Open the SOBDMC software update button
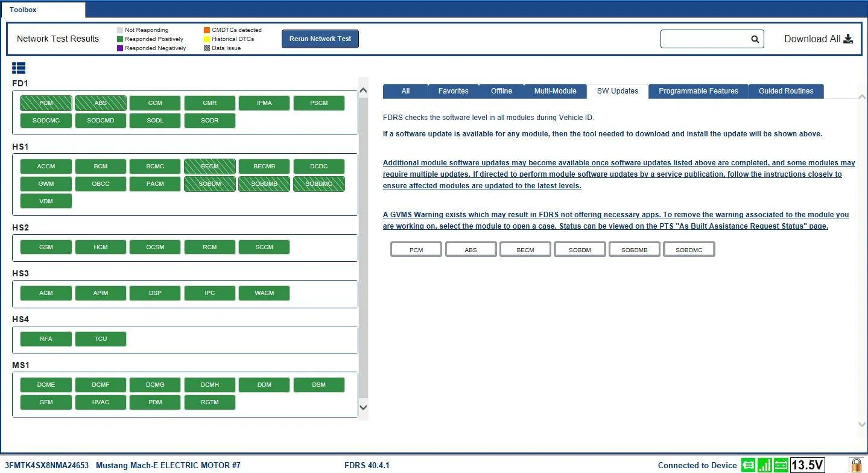 [x=689, y=250]
